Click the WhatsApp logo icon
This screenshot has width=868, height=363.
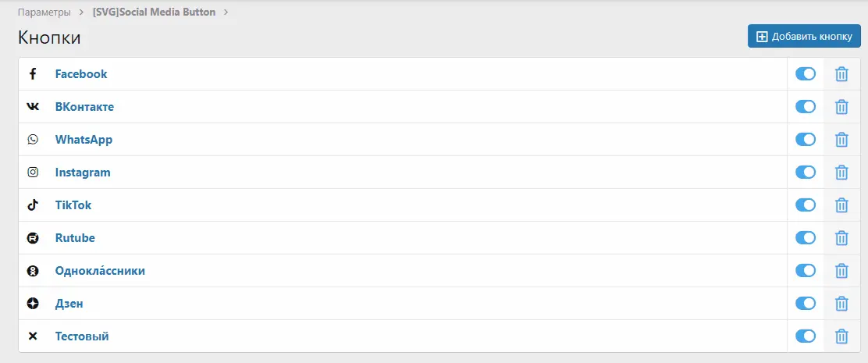tap(33, 140)
